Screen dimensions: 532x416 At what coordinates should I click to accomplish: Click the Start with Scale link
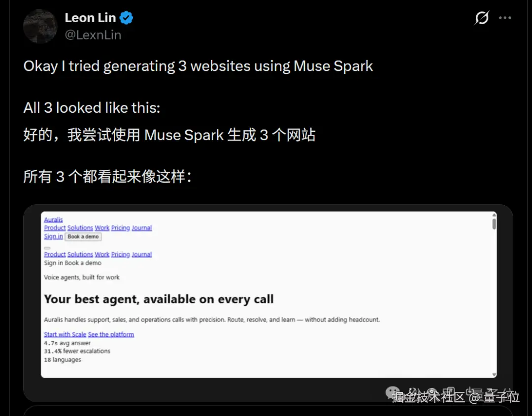[x=65, y=334]
